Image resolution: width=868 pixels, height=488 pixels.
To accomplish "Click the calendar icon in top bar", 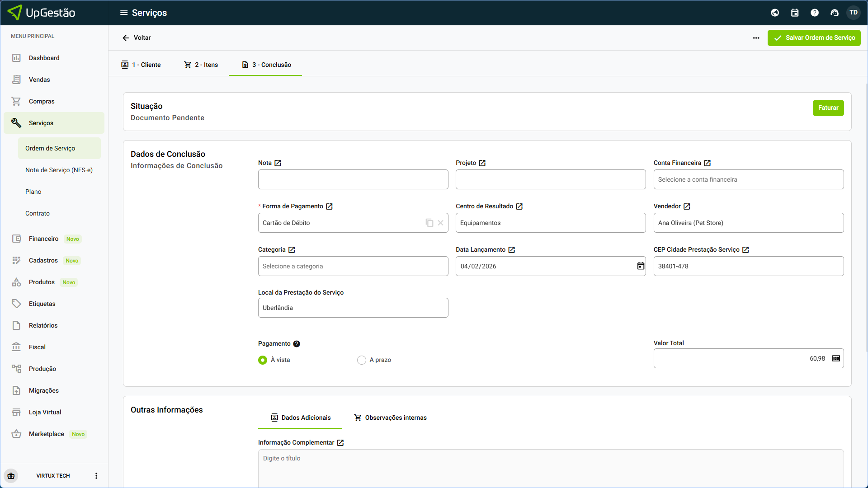I will pyautogui.click(x=795, y=13).
